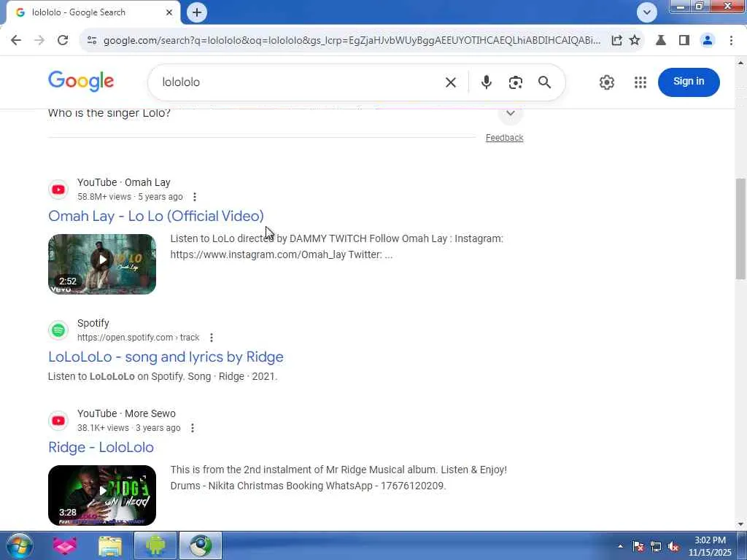Open 'LoLoLoLo - song and lyrics by Ridge'
Screen dimensions: 747x560
(x=166, y=357)
